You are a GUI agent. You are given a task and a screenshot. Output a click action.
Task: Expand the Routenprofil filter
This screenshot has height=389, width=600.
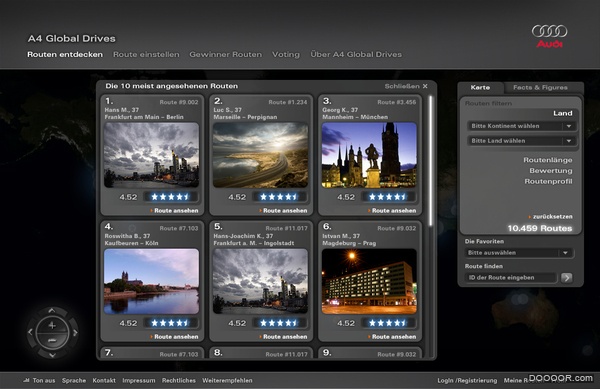(x=548, y=181)
